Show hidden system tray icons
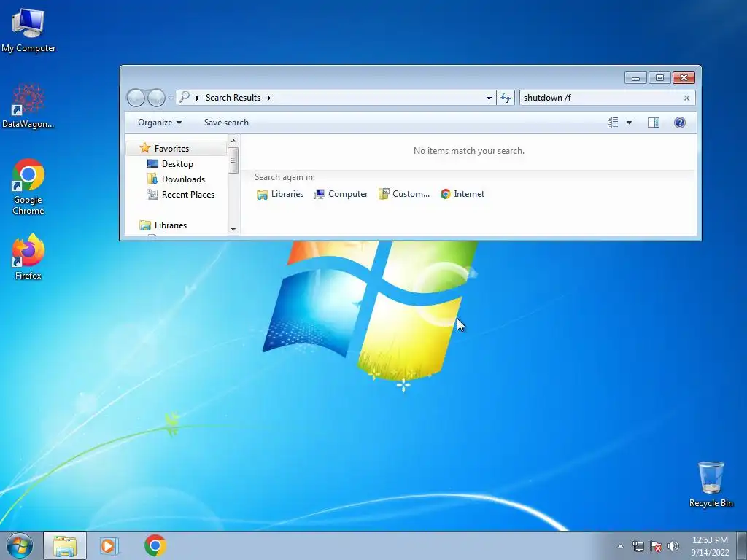747x560 pixels. (x=620, y=546)
